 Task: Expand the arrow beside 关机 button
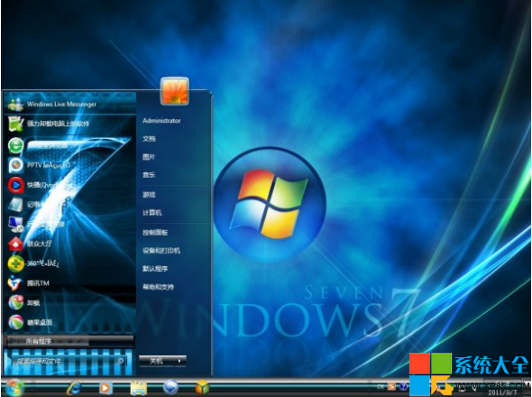tap(179, 361)
